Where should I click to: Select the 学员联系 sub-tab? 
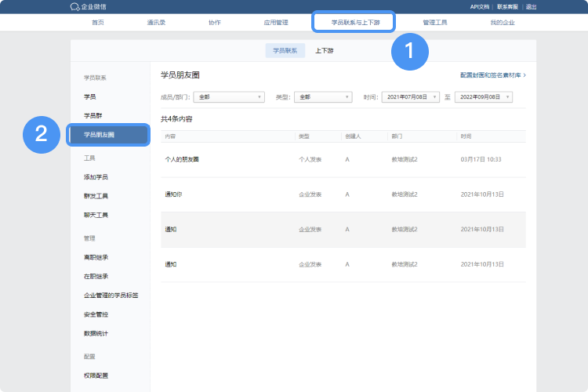[285, 51]
